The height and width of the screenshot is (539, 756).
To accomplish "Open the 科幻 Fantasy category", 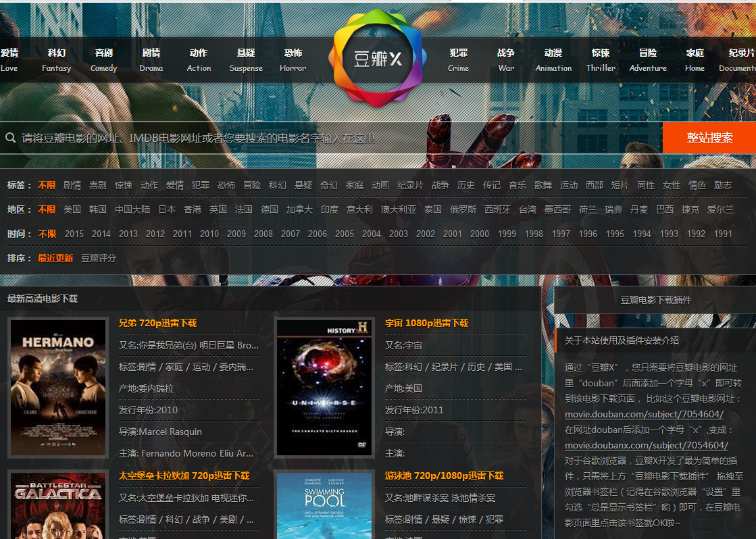I will 56,60.
